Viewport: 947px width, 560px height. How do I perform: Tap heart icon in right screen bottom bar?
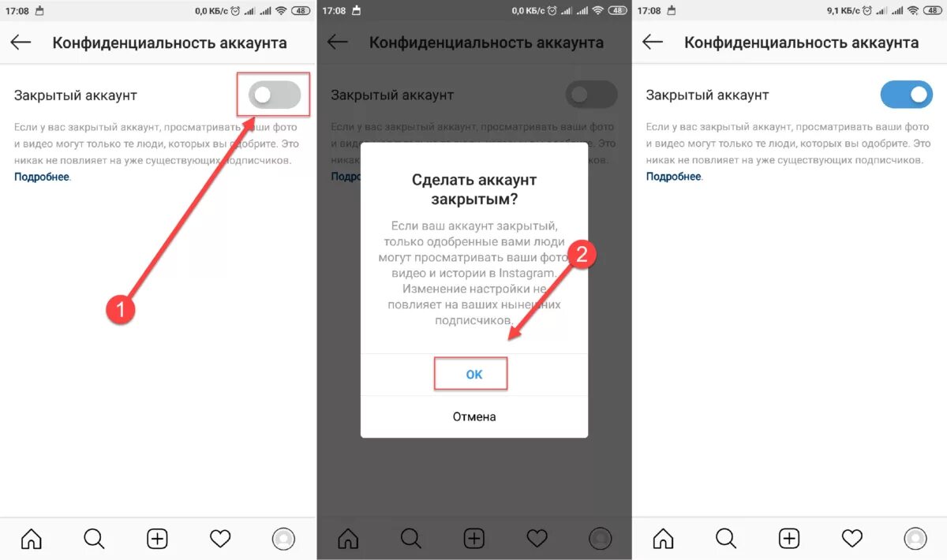pos(852,539)
